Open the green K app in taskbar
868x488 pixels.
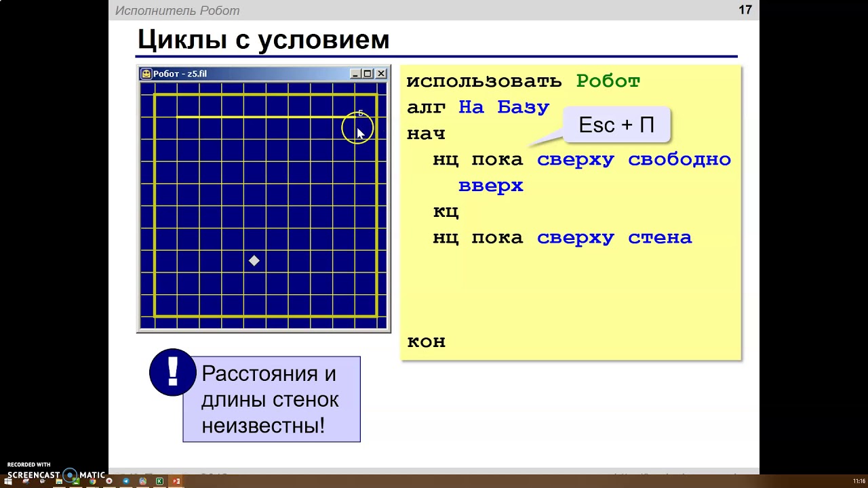pyautogui.click(x=159, y=481)
